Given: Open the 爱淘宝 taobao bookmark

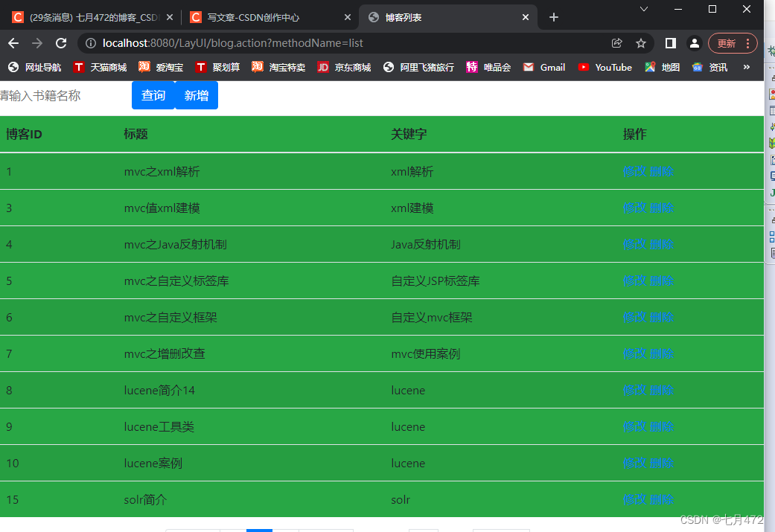Looking at the screenshot, I should tap(160, 67).
